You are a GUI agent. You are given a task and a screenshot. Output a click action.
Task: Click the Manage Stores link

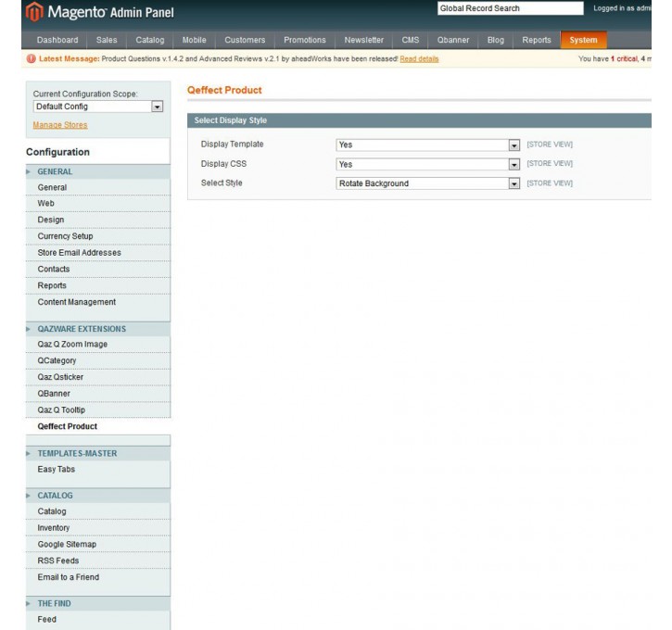coord(60,125)
